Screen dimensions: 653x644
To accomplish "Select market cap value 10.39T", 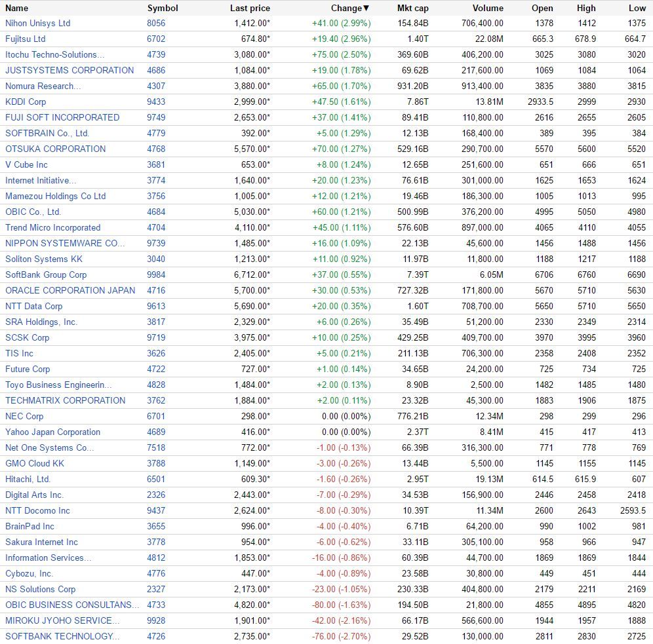I will [x=416, y=511].
